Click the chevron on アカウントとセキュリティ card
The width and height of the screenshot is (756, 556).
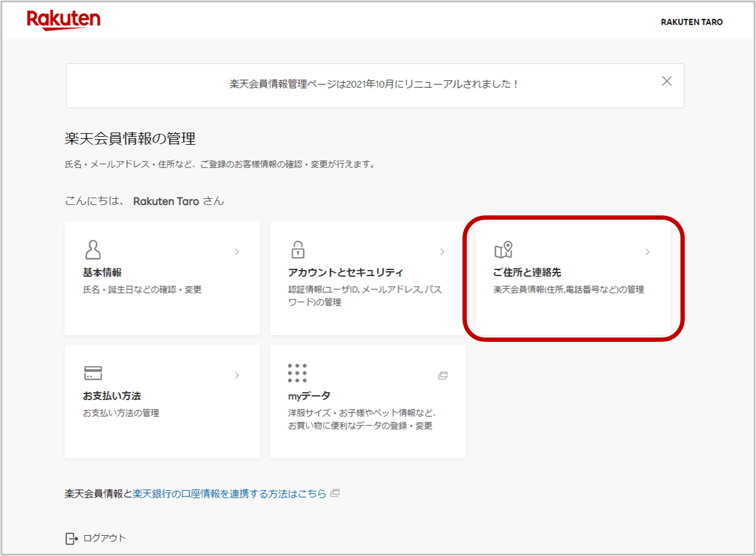coord(443,252)
